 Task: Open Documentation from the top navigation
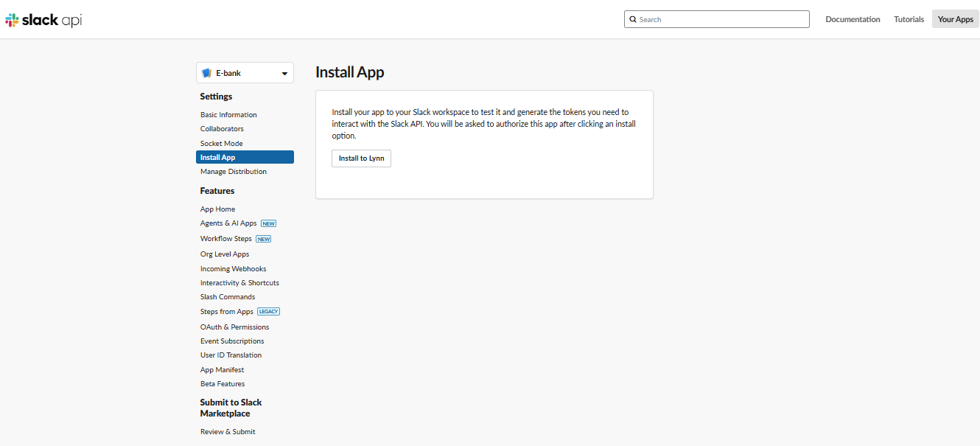click(853, 19)
